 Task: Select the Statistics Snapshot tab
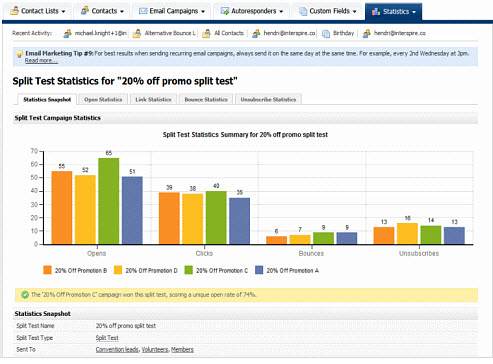47,99
